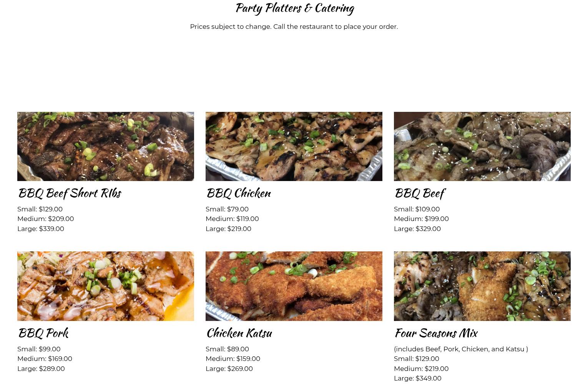Click the BBQ Beef Medium $199.00 price

pyautogui.click(x=421, y=219)
